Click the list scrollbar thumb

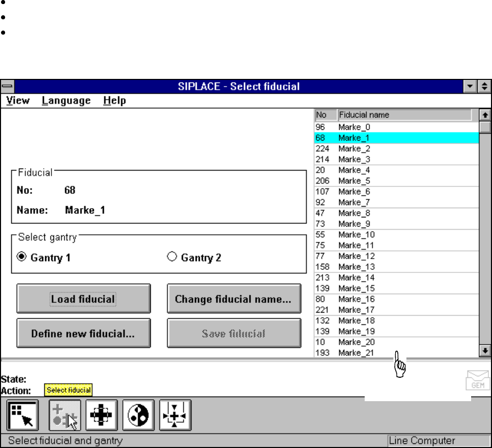(x=485, y=127)
